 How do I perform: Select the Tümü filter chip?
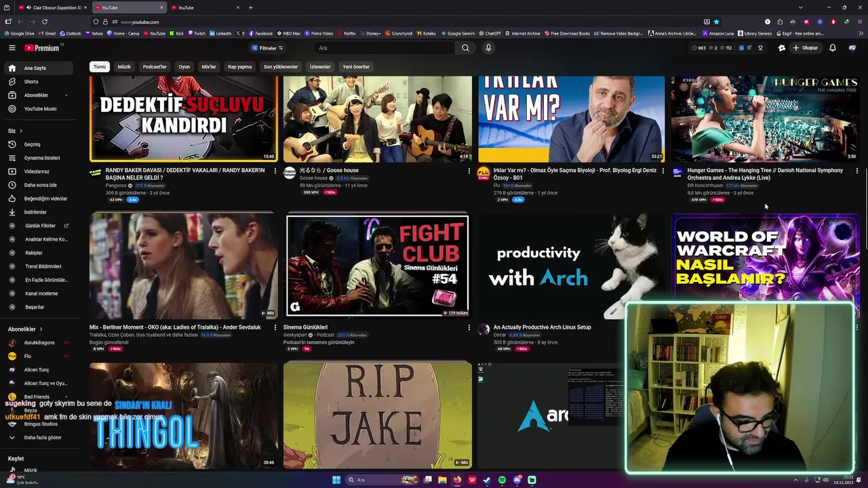100,66
